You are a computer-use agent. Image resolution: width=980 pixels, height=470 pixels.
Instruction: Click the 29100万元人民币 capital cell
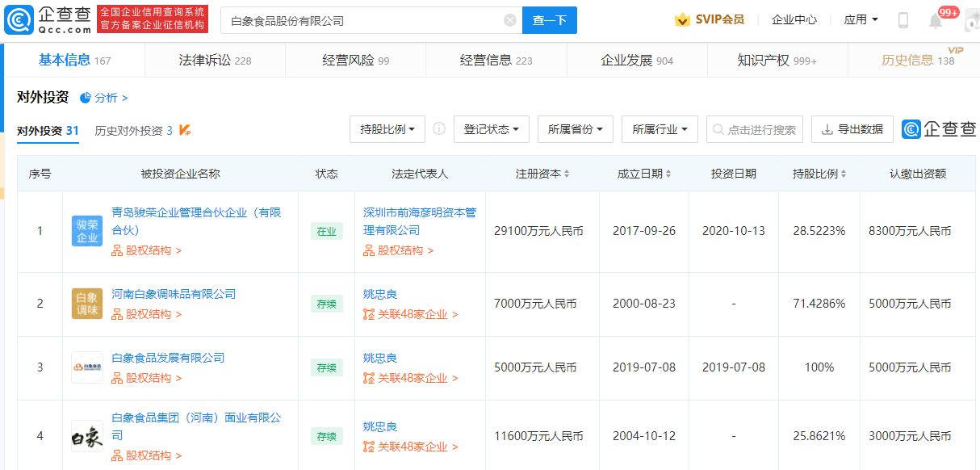[538, 231]
